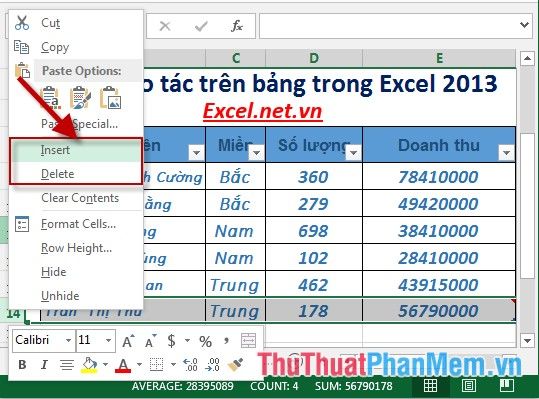Click the fill color bucket icon

tap(89, 365)
